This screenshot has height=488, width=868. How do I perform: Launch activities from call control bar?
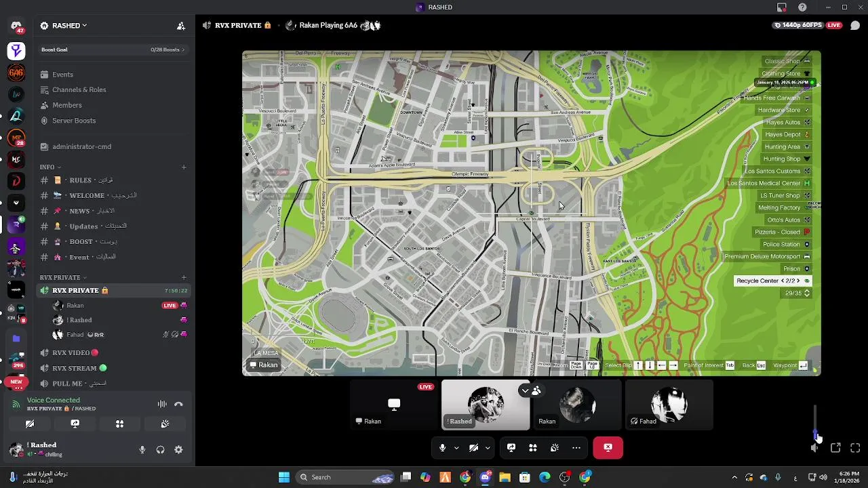[533, 447]
